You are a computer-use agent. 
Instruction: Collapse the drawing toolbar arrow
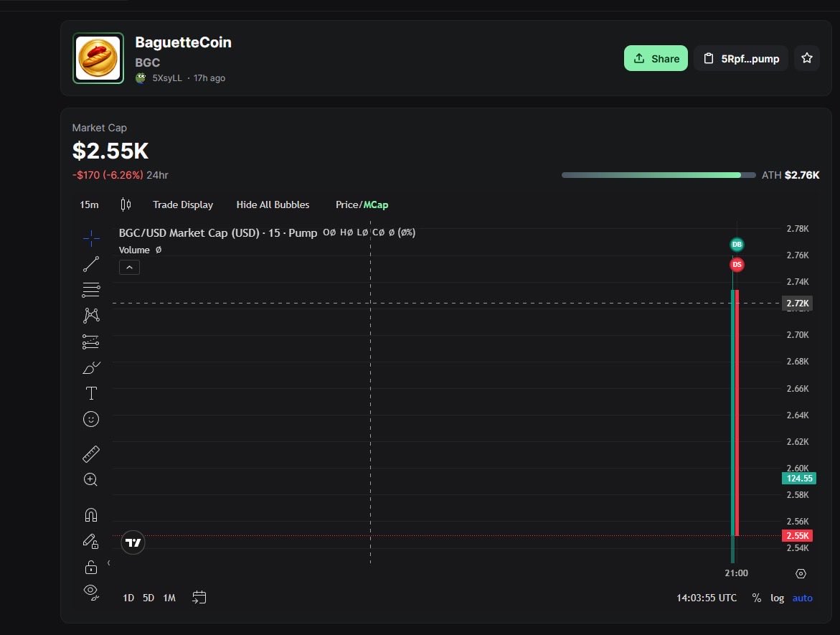coord(109,563)
